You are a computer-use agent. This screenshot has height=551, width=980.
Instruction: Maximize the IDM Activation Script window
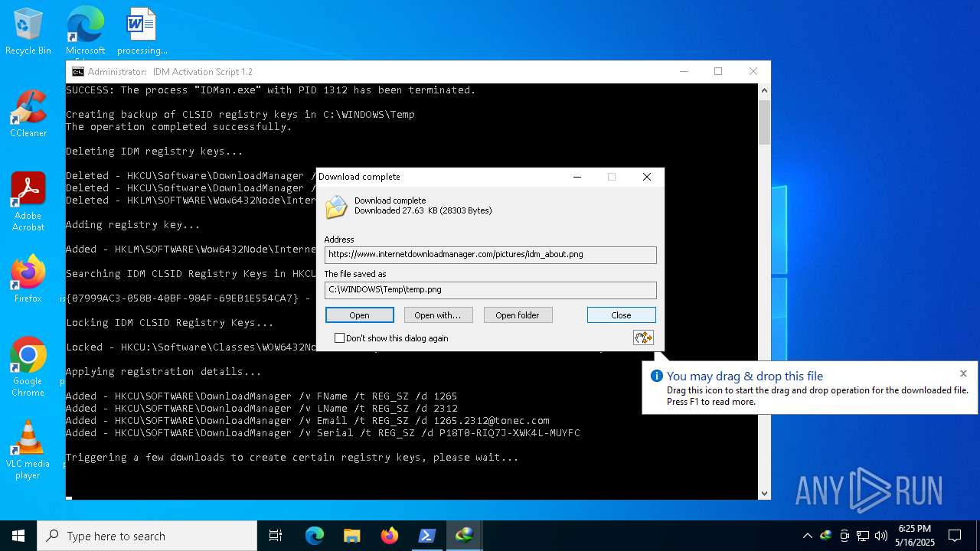(x=718, y=72)
